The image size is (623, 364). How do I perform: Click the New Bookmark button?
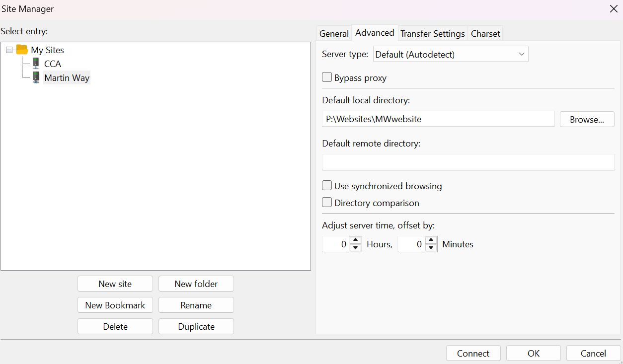(115, 305)
